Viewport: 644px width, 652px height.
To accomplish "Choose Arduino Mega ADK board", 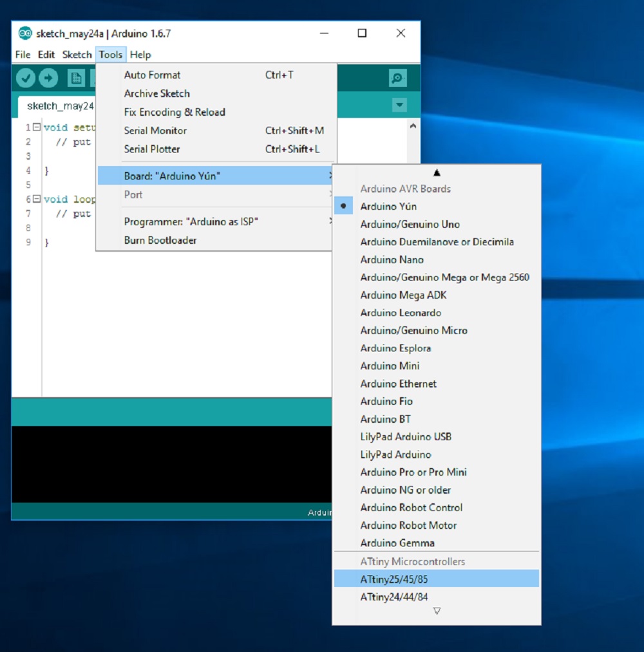I will pos(437,295).
